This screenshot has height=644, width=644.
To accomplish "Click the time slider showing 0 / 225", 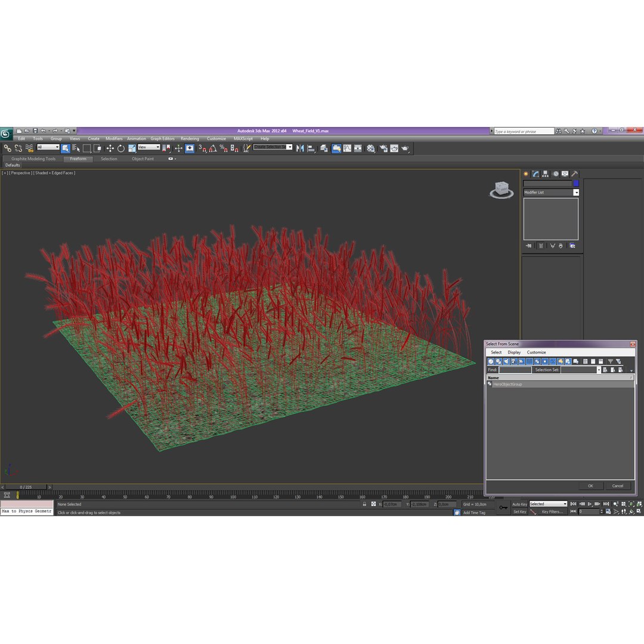I will pyautogui.click(x=26, y=487).
